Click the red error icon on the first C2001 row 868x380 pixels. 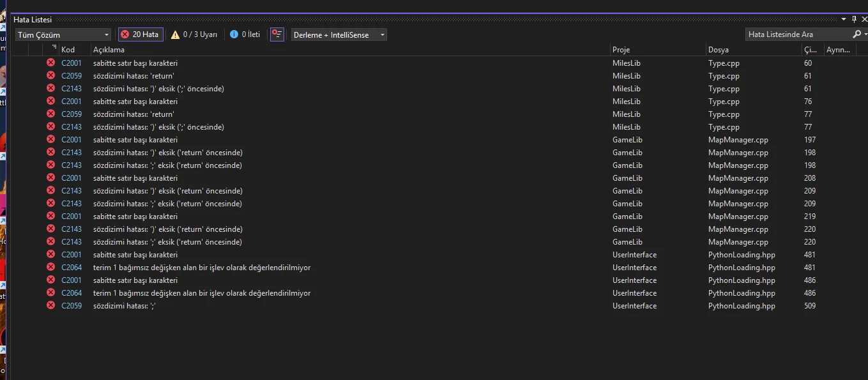(x=50, y=63)
